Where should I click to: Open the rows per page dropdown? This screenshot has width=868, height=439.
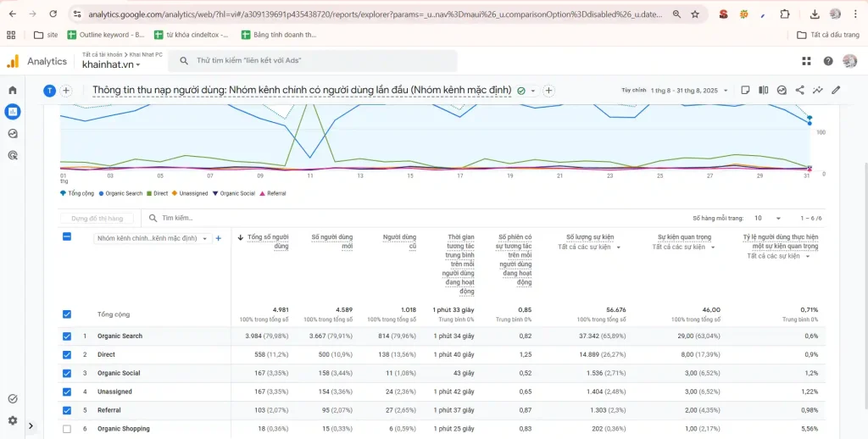[768, 218]
